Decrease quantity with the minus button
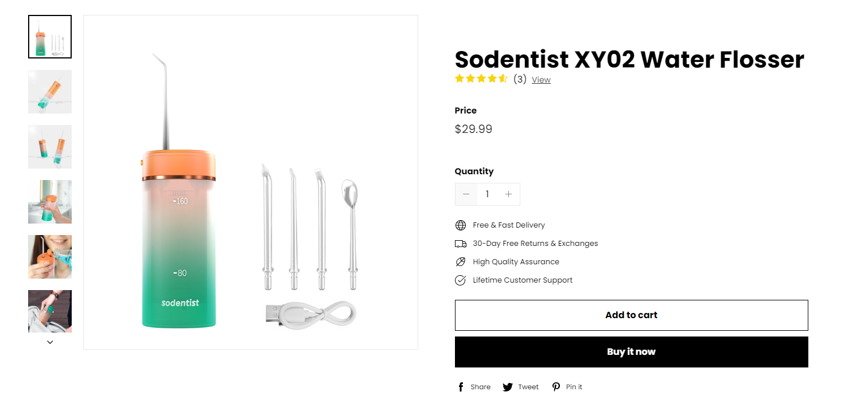The image size is (868, 403). click(466, 194)
